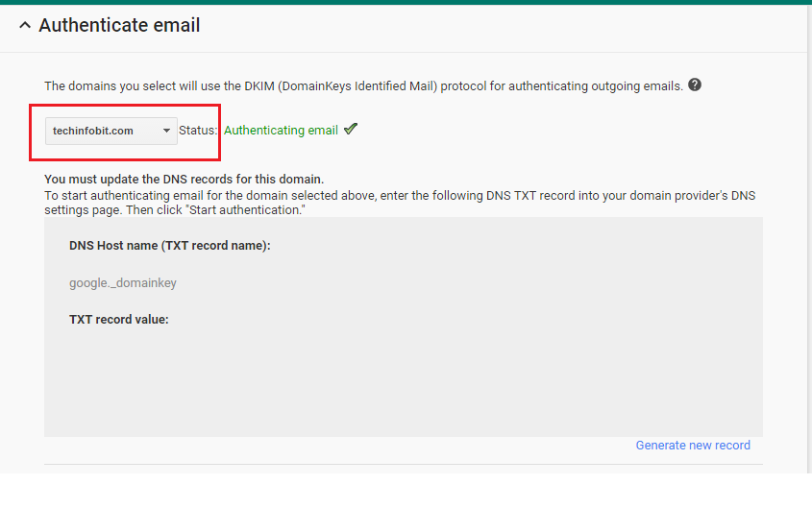Click the green bar at the top

406,2
